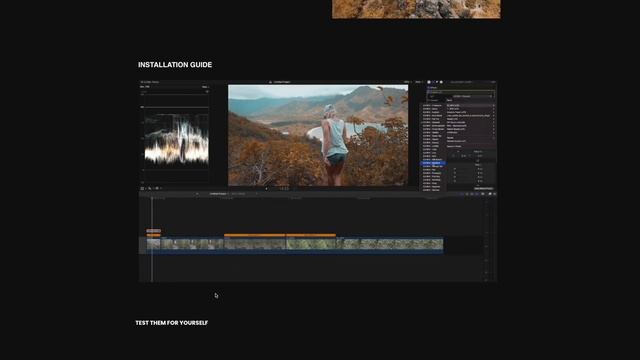Click the play button below the viewer
The image size is (640, 360).
[x=266, y=189]
